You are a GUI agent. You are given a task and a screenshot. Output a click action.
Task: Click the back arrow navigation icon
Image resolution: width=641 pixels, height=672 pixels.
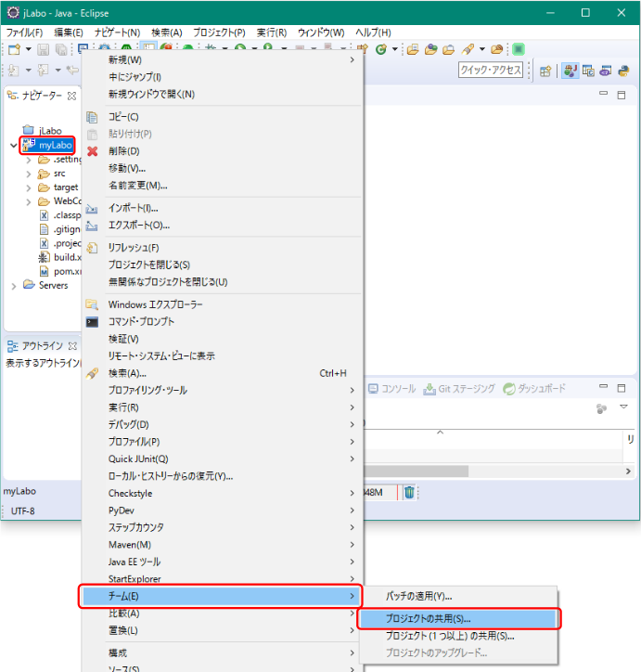(x=72, y=70)
